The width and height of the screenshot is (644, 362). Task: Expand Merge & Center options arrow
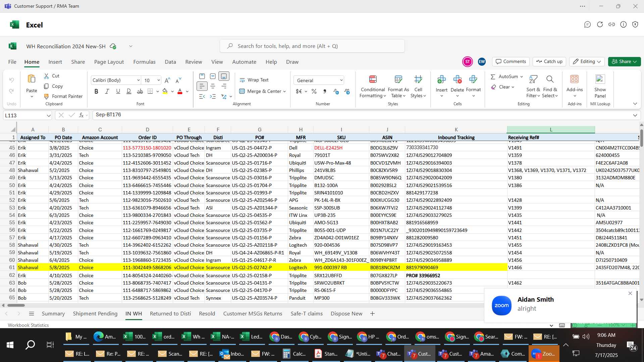[x=284, y=91]
